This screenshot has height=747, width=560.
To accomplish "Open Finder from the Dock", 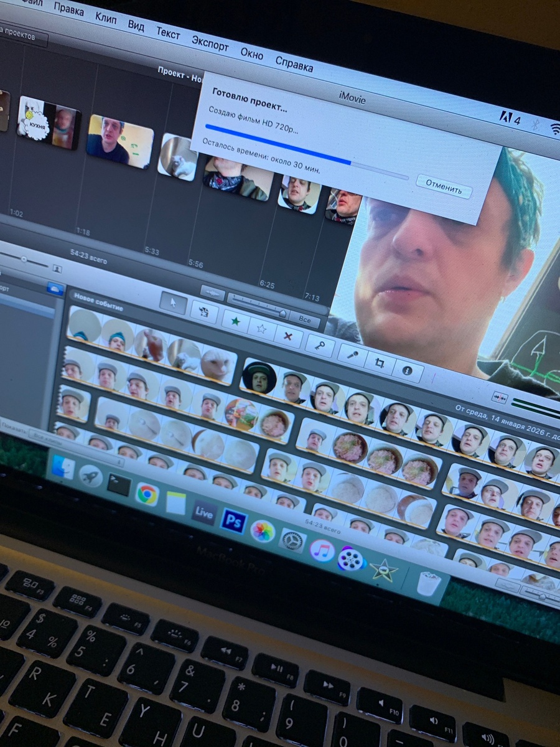I will 63,467.
